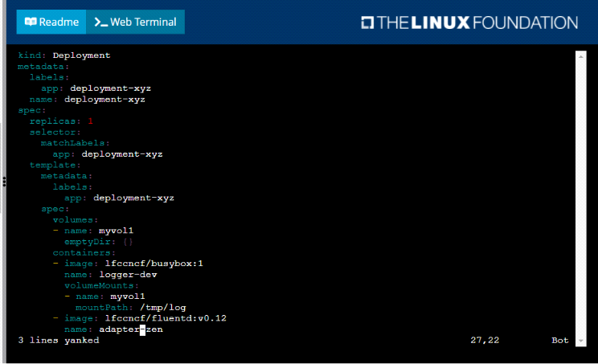Click the left panel resize handle
Image resolution: width=598 pixels, height=364 pixels.
[x=4, y=182]
